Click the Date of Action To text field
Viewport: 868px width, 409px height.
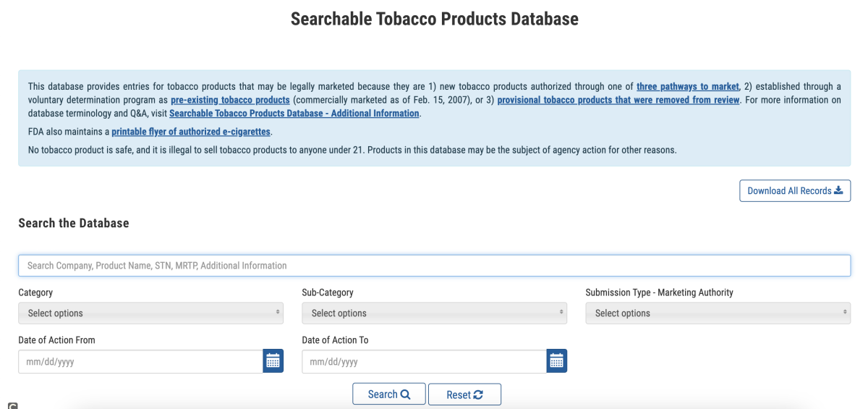coord(424,361)
